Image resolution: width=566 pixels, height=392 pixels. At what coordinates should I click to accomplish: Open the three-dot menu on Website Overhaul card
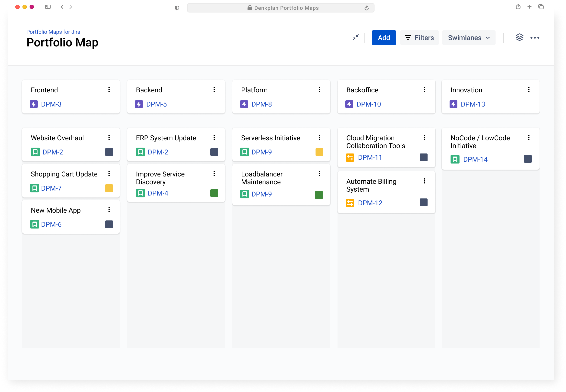109,138
